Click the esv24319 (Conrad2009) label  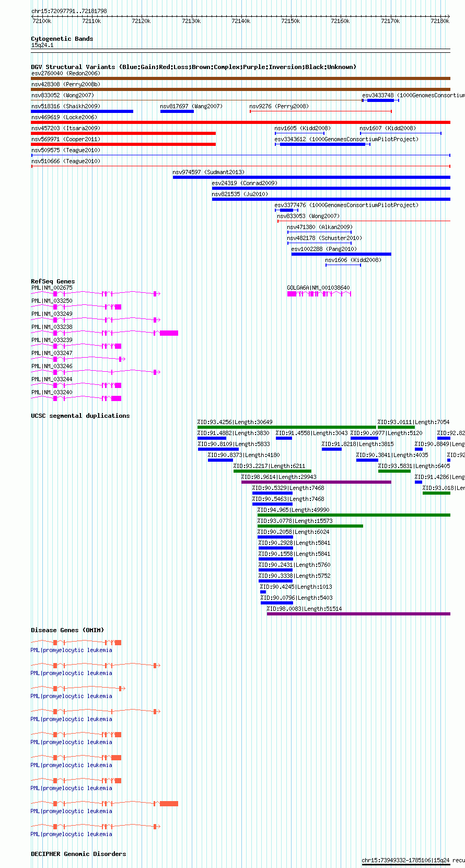click(245, 183)
